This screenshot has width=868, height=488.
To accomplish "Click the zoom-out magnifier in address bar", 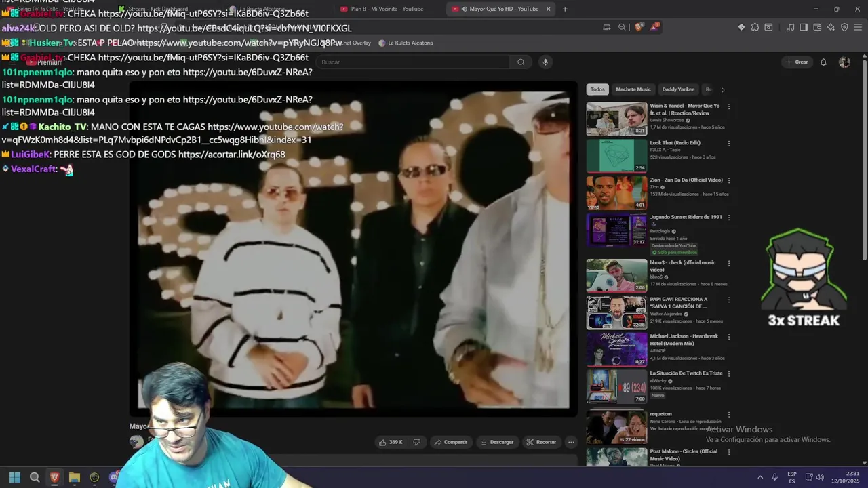I will click(x=622, y=27).
